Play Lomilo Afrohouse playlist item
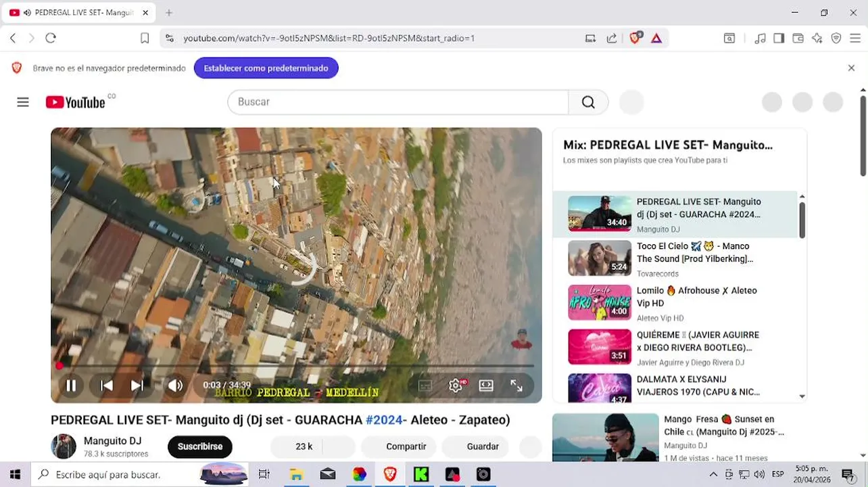 [675, 303]
